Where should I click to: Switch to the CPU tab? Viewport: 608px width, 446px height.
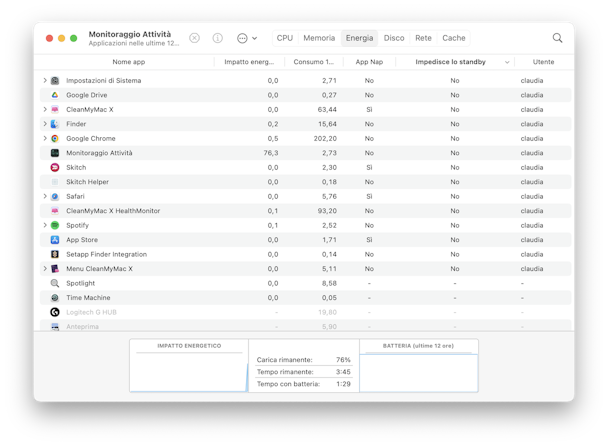(285, 38)
